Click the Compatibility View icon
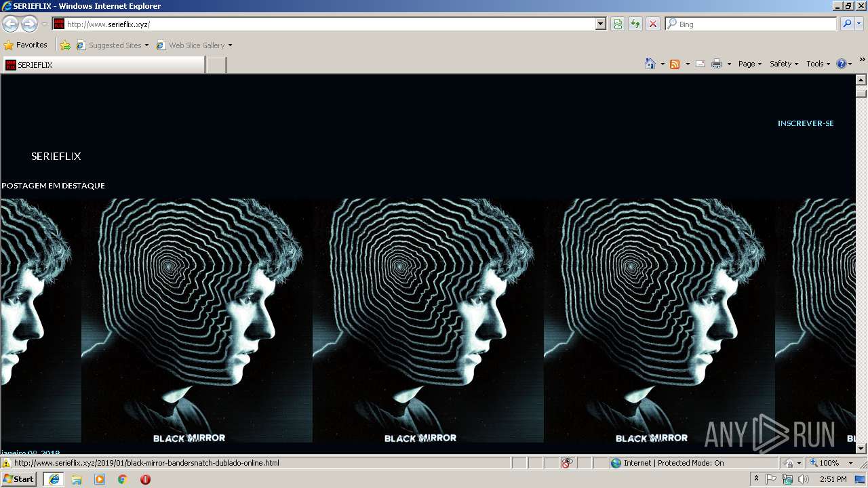This screenshot has height=488, width=868. (618, 24)
